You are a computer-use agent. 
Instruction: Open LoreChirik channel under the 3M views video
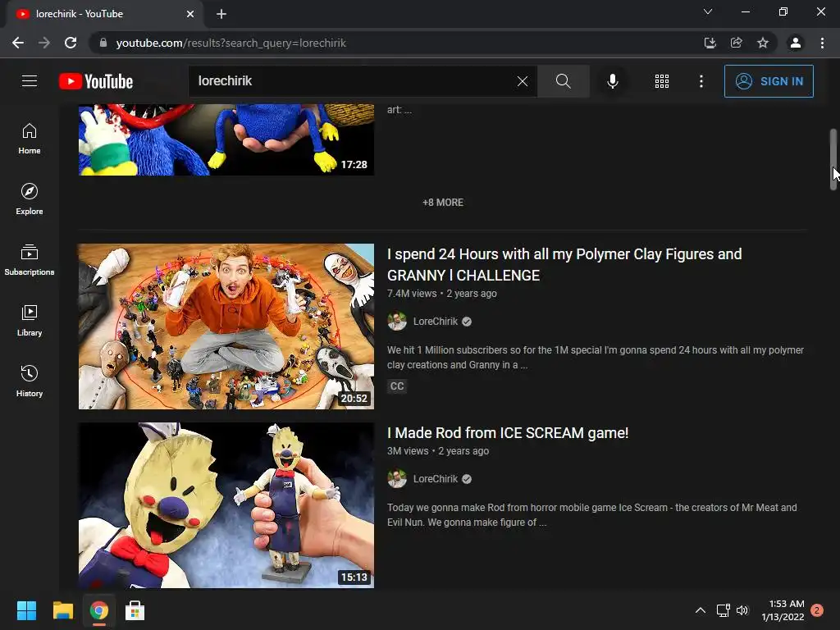[435, 479]
